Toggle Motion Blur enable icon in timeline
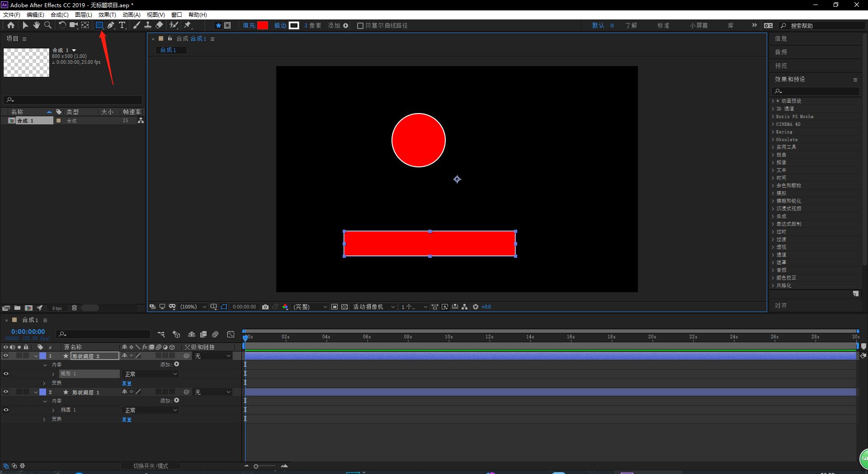Viewport: 868px width, 474px height. [215, 334]
